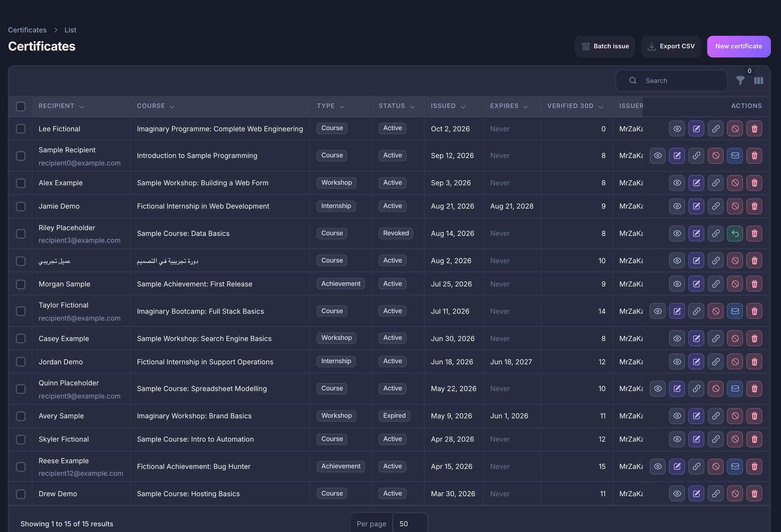781x532 pixels.
Task: Revoke Morgan Sample's certificate
Action: (x=735, y=284)
